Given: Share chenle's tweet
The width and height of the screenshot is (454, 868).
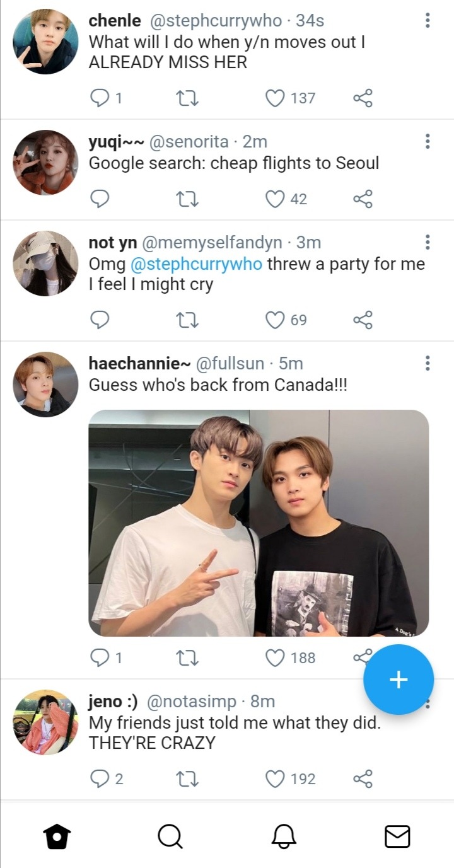Looking at the screenshot, I should 363,98.
